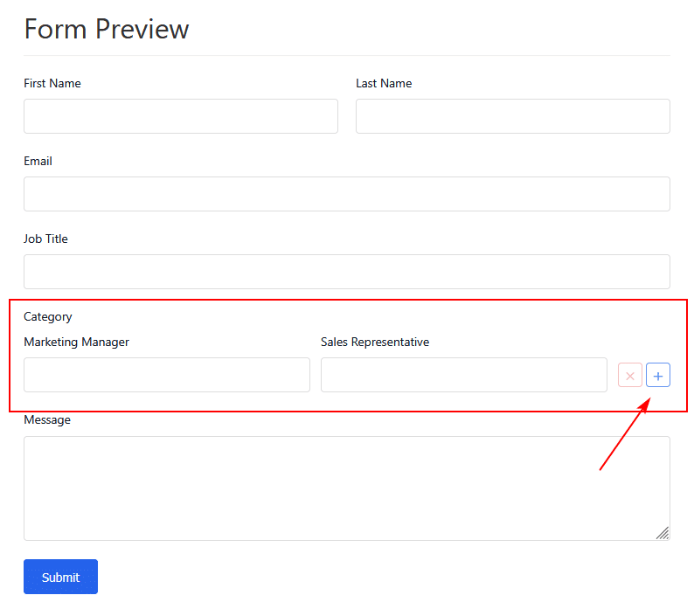Click the Email field label
Screen dimensions: 694x616
[x=38, y=162]
